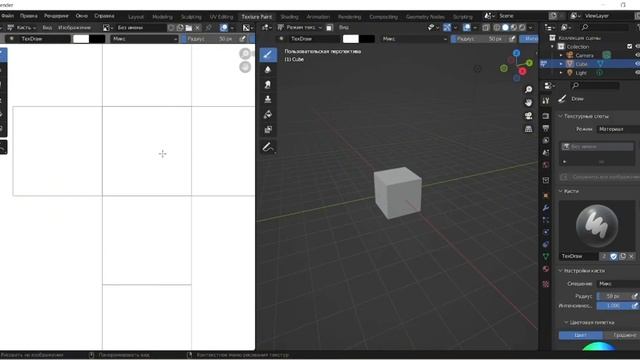Toggle viewport overlays button

pyautogui.click(x=467, y=28)
